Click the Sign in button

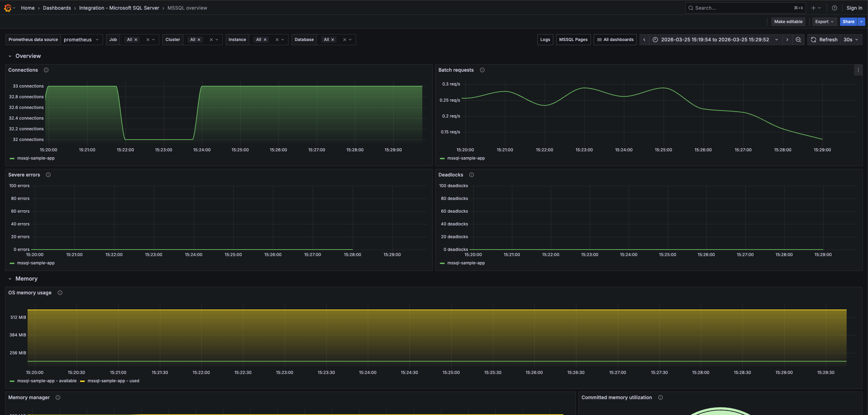click(855, 8)
